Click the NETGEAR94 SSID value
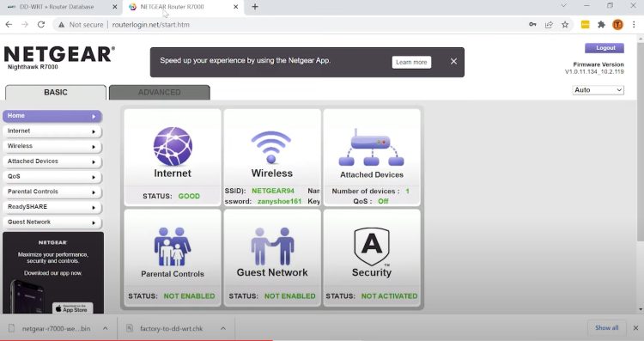Image resolution: width=644 pixels, height=341 pixels. coord(273,191)
